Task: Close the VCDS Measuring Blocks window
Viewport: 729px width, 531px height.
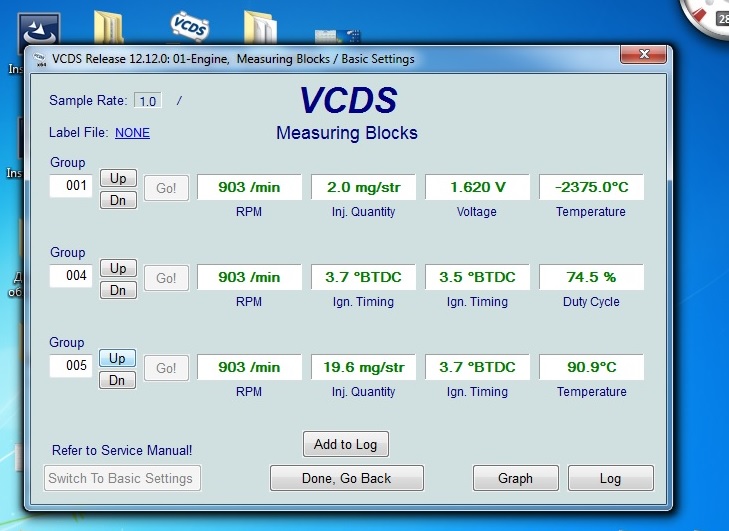Action: pos(644,56)
